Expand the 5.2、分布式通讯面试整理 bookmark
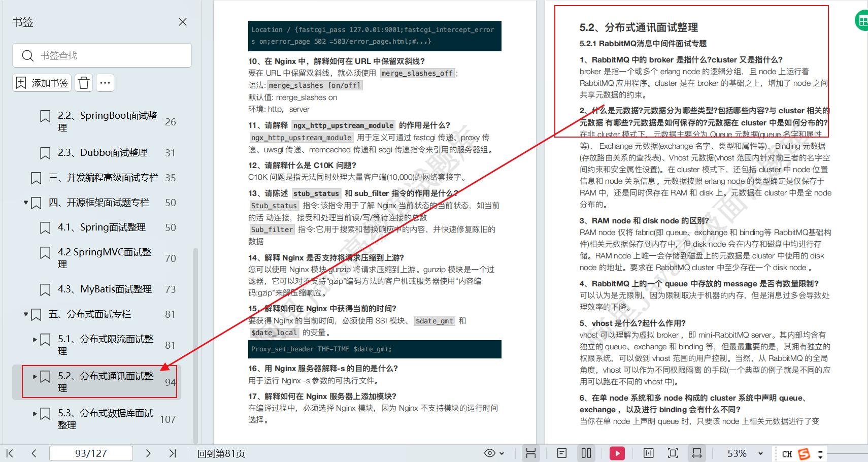The width and height of the screenshot is (868, 462). tap(35, 376)
